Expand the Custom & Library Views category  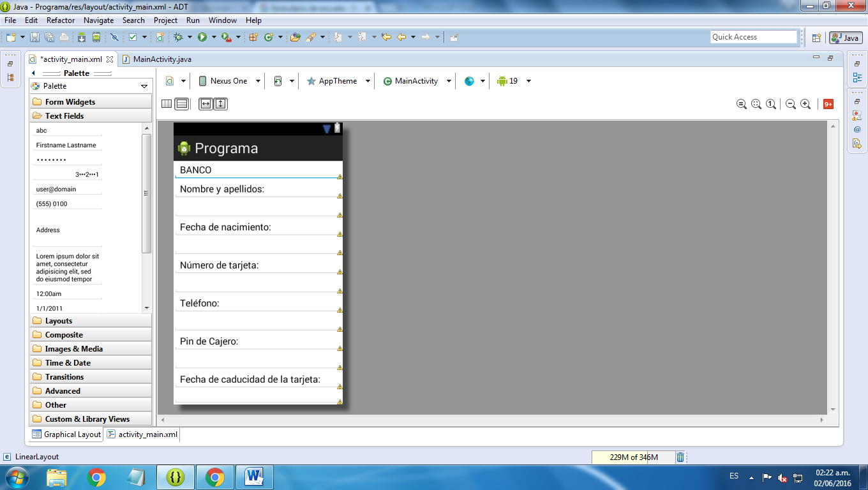(91, 419)
